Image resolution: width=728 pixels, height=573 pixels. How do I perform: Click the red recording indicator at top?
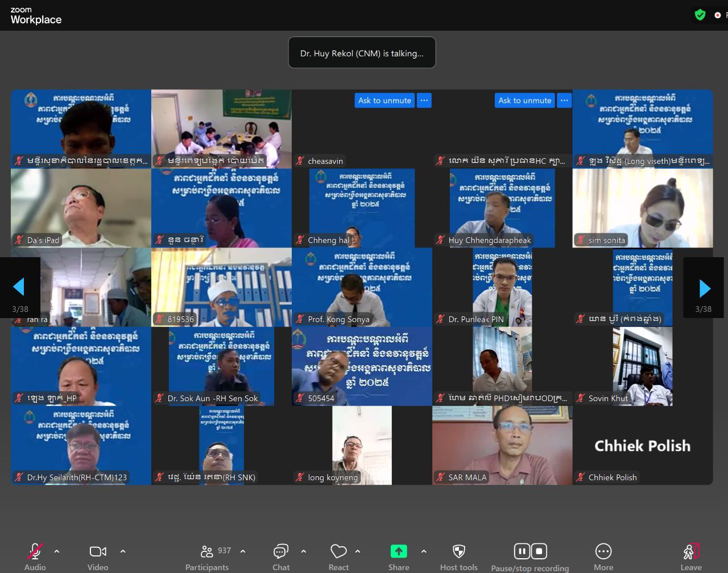[718, 15]
